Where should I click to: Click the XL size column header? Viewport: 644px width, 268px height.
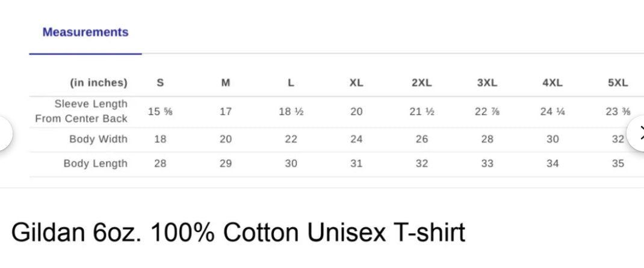356,83
